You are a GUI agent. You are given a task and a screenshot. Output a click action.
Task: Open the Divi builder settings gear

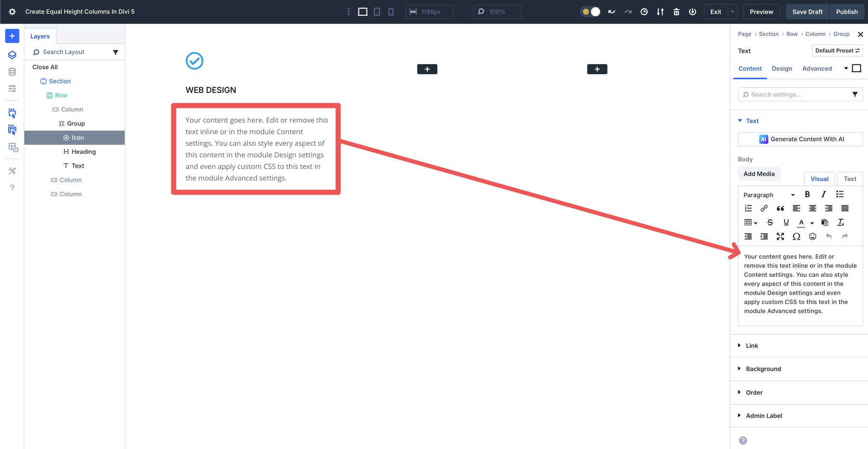[12, 12]
